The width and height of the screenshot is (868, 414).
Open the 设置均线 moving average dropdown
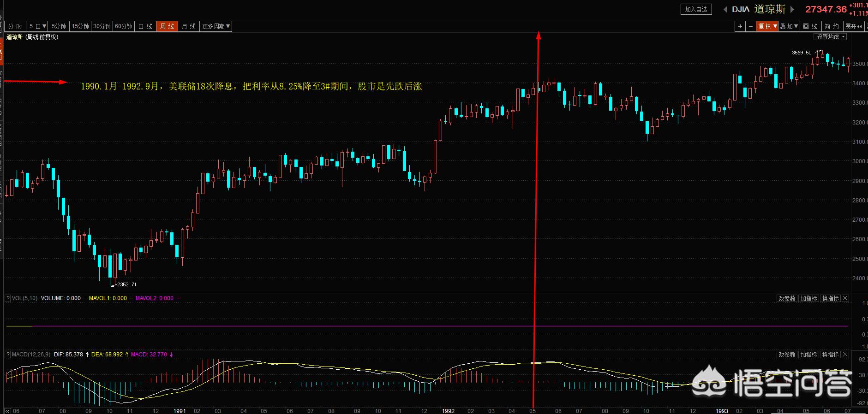coord(831,37)
